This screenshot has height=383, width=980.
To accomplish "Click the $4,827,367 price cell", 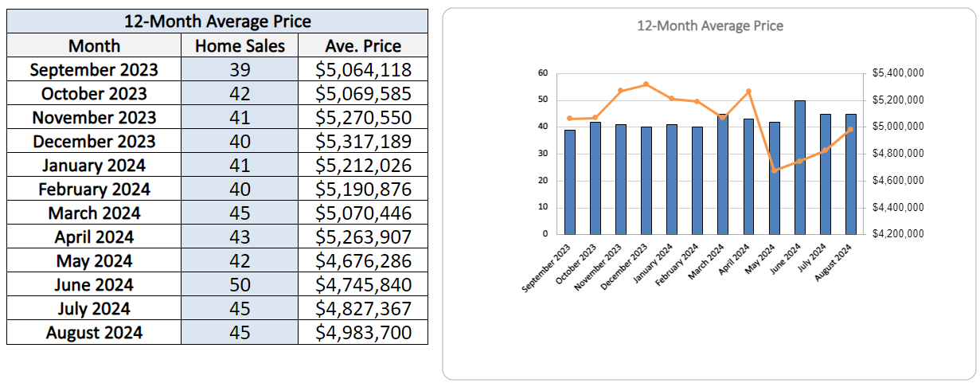I will tap(363, 308).
